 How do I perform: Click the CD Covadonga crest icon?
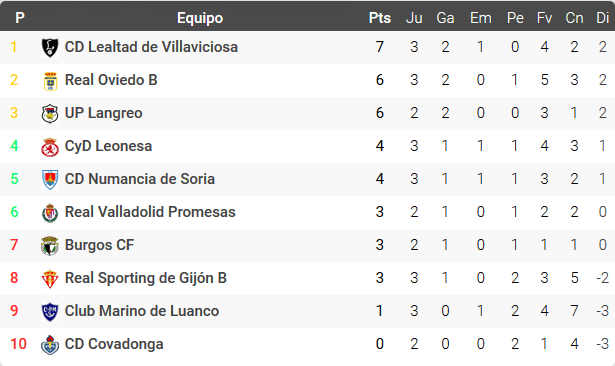click(50, 345)
